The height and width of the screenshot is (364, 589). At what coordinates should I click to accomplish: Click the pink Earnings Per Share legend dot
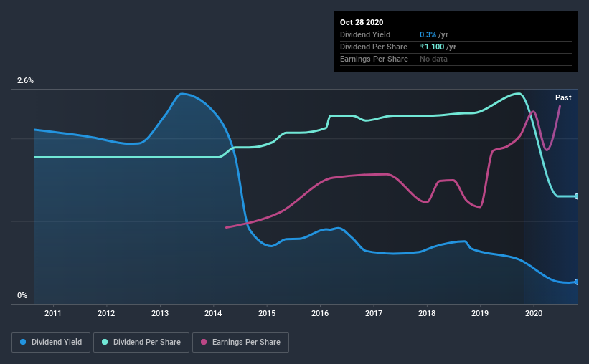click(x=204, y=342)
